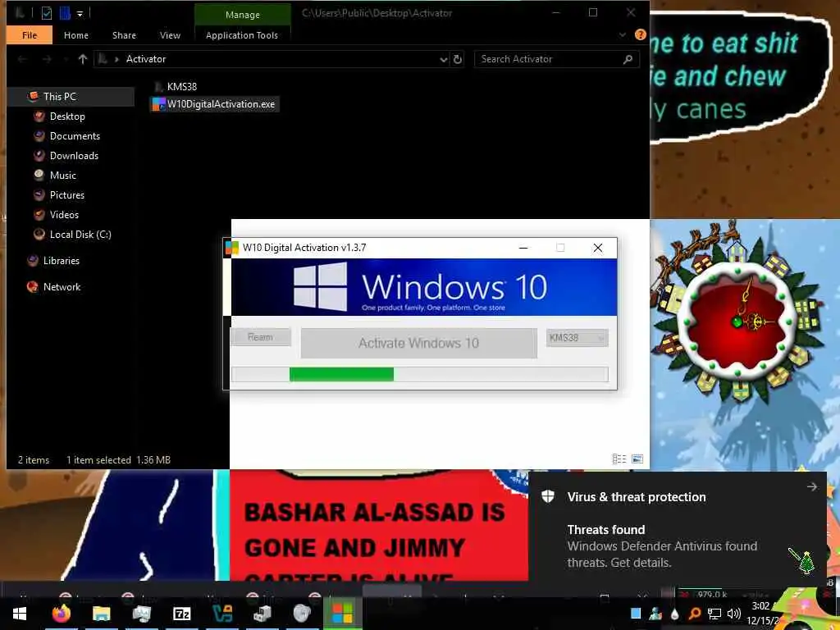Open the KMS38 folder item
Image resolution: width=840 pixels, height=630 pixels.
(181, 87)
